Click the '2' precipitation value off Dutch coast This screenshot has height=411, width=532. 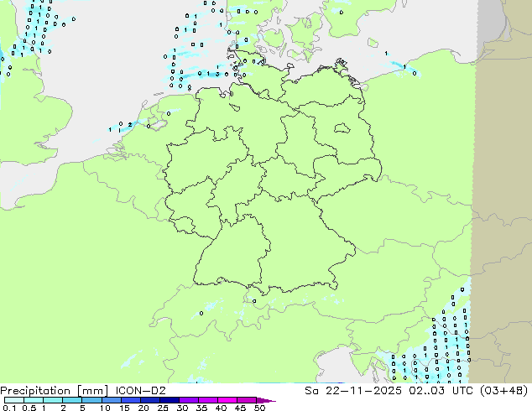click(129, 125)
